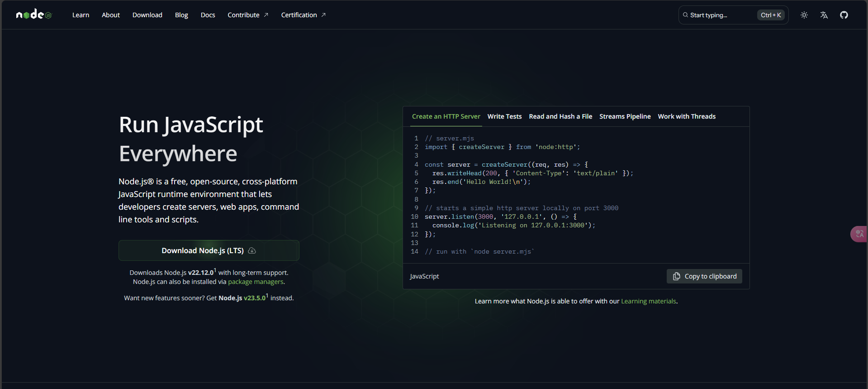Click the Node.js logo

point(33,15)
